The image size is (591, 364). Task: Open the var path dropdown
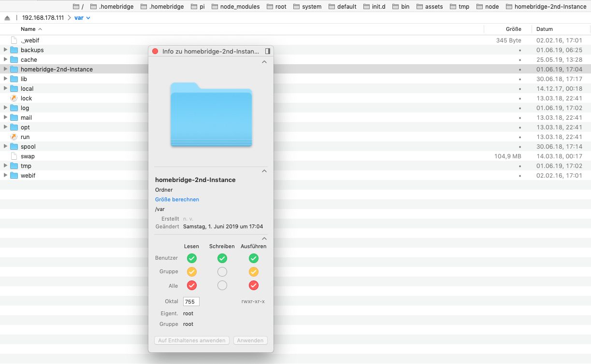coord(82,18)
